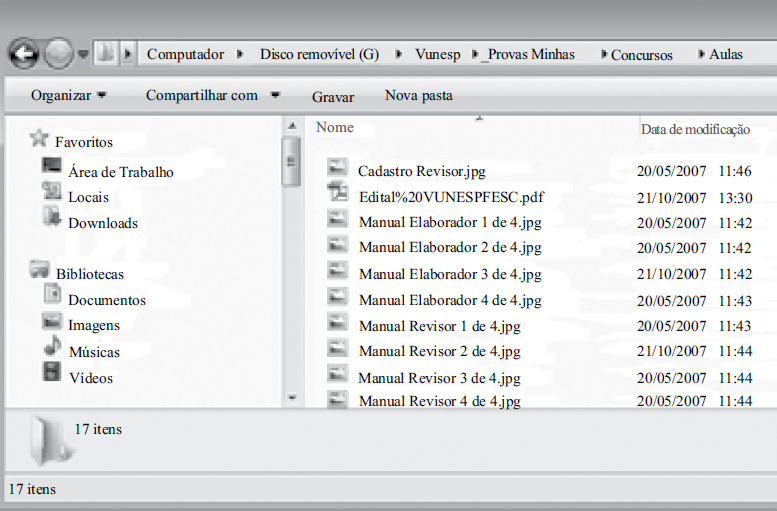Click the Bibliotecas libraries icon
This screenshot has height=511, width=777.
40,270
